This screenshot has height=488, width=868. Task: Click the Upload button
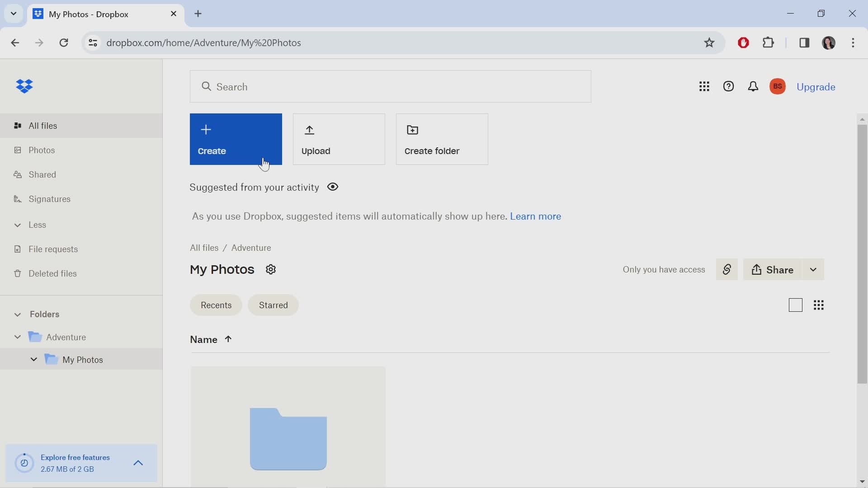click(x=337, y=138)
